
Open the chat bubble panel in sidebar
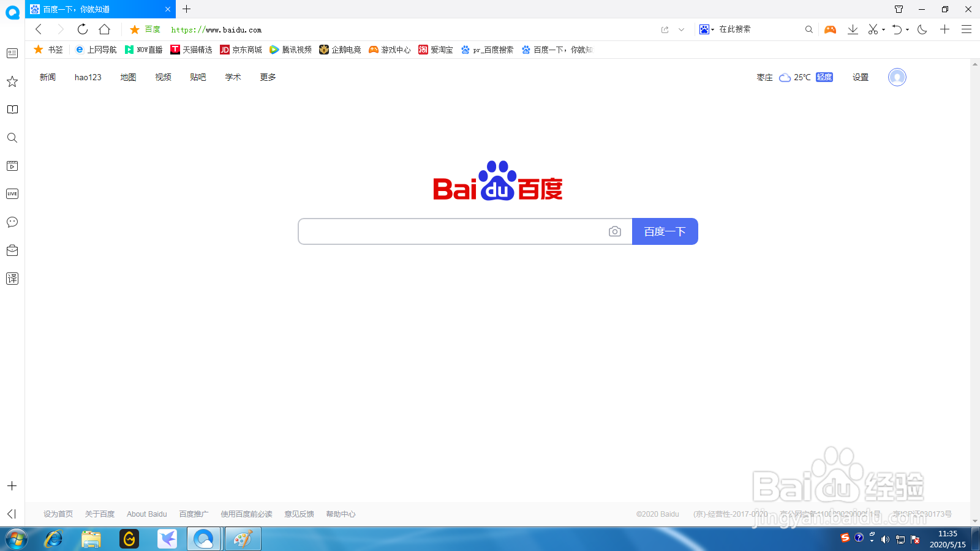pyautogui.click(x=12, y=222)
